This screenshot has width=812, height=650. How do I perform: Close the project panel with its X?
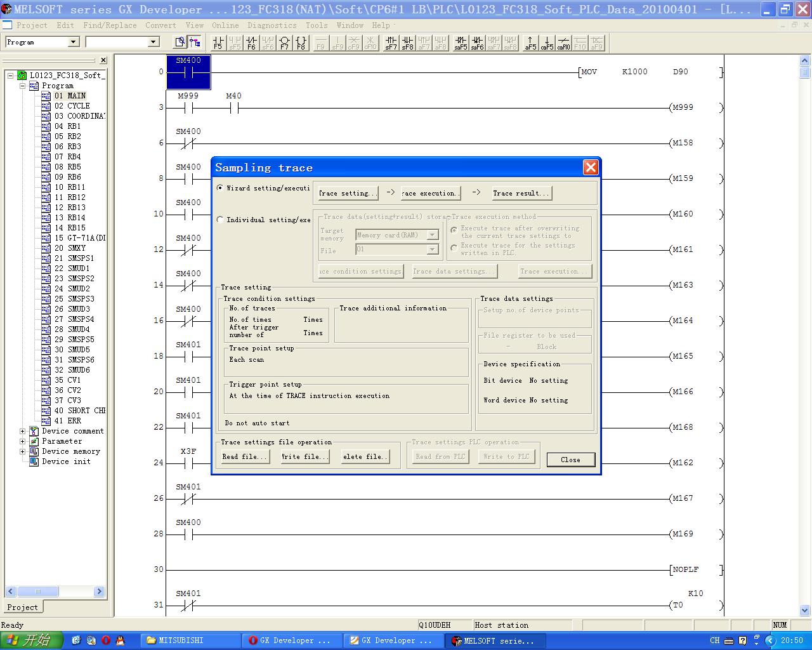click(103, 60)
